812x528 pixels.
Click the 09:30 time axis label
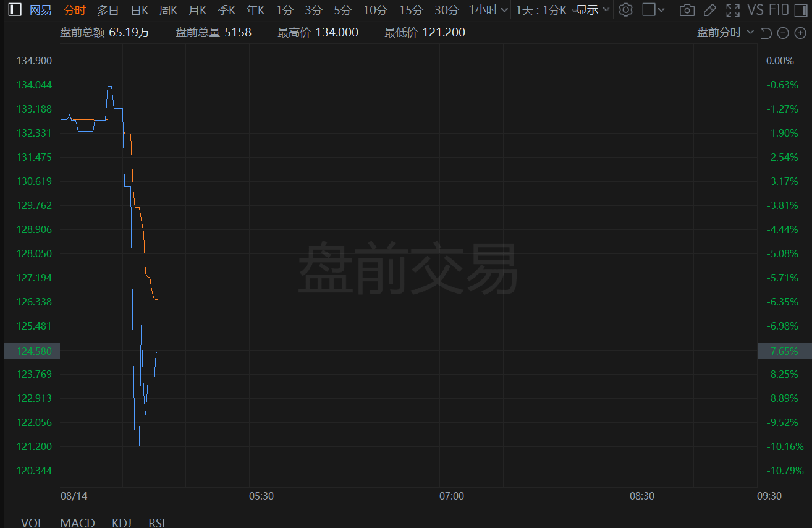(769, 496)
